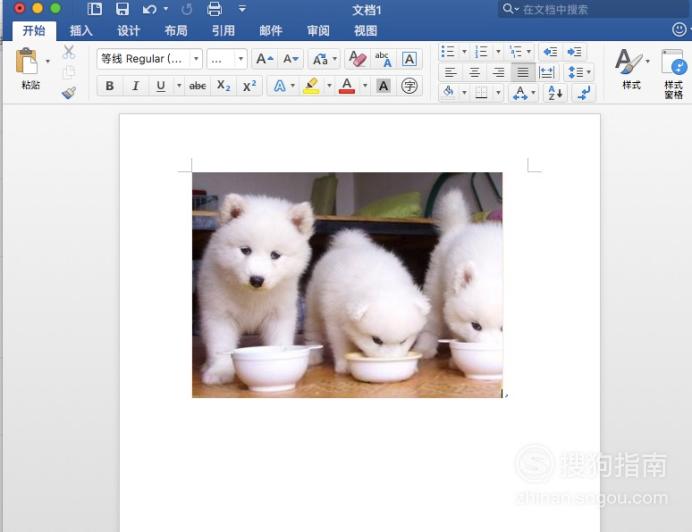Image resolution: width=692 pixels, height=532 pixels.
Task: Toggle strikethrough abc formatting
Action: click(197, 86)
